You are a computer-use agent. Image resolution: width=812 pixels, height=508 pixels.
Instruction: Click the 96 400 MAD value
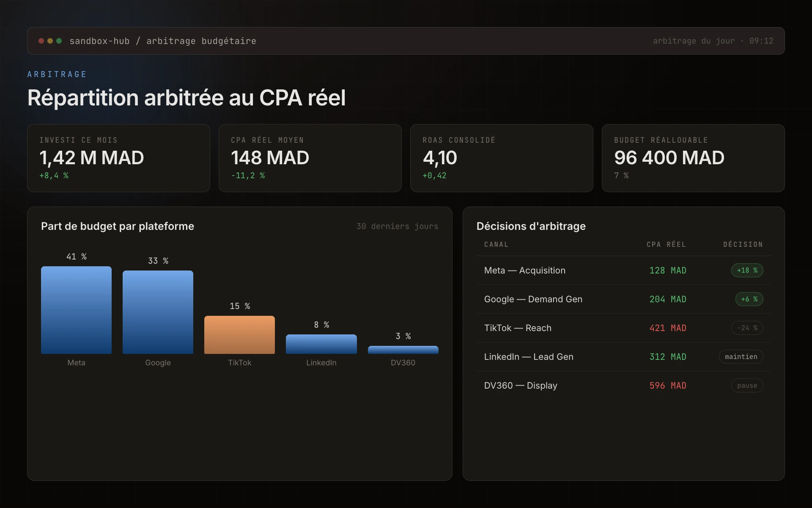tap(669, 158)
